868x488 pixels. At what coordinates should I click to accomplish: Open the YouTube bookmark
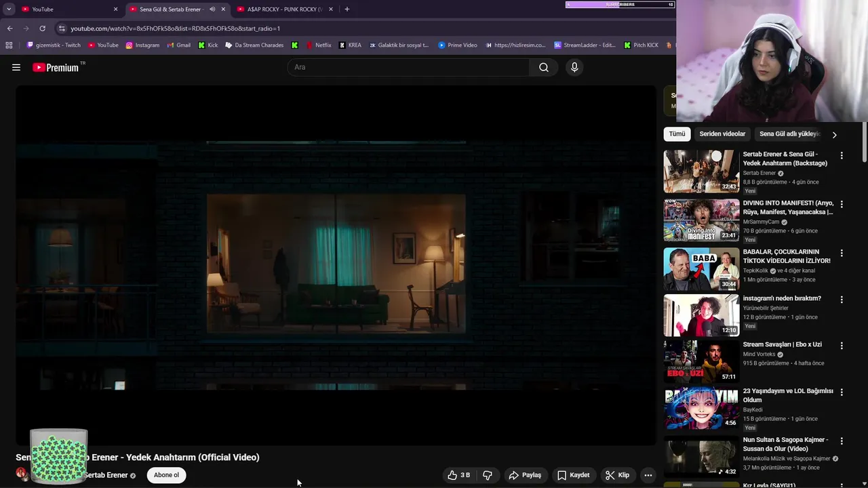point(103,45)
